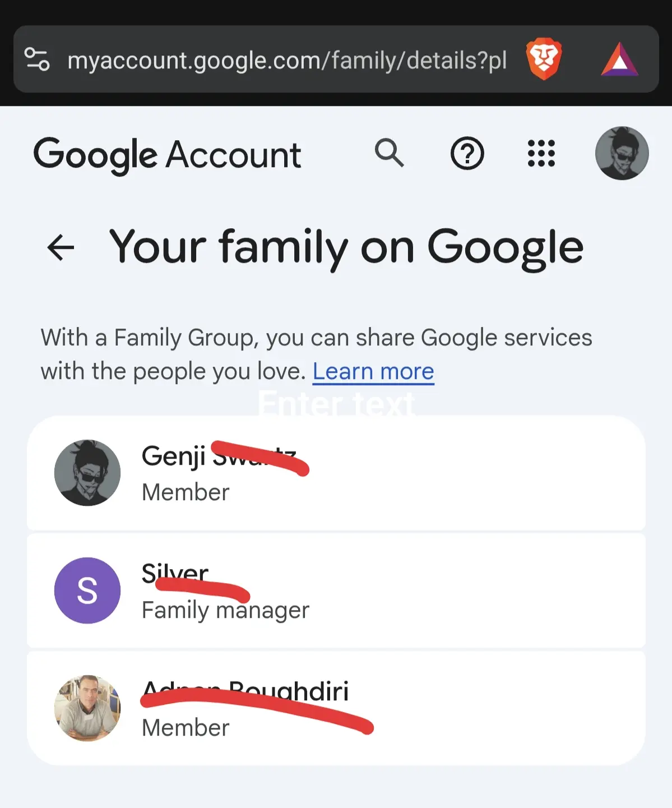Image resolution: width=672 pixels, height=808 pixels.
Task: Select the myaccount.google.com address bar URL
Action: pyautogui.click(x=287, y=60)
